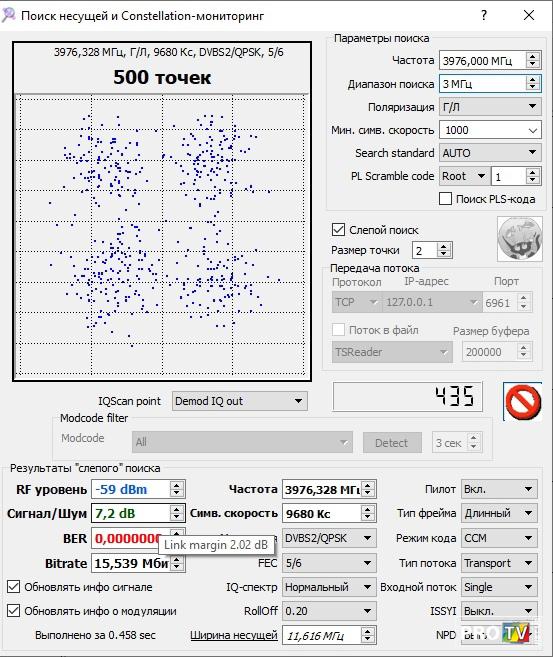553x657 pixels.
Task: Click the search Частота spinner arrows
Action: [532, 61]
